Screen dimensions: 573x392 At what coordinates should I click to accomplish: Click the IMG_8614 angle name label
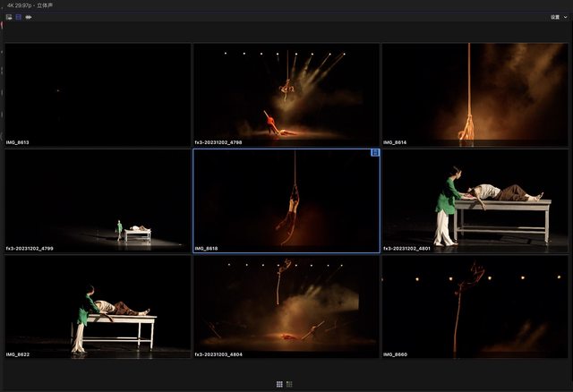click(396, 142)
